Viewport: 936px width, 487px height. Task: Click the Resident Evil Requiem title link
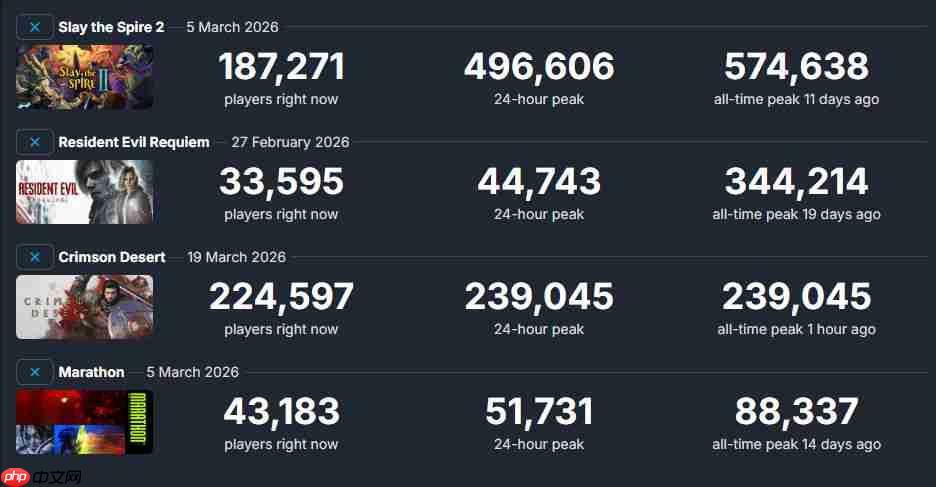point(134,142)
